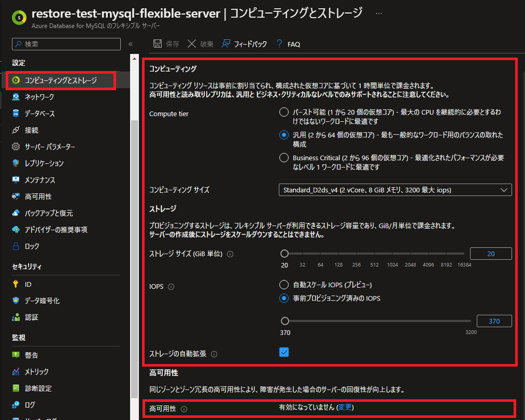The image size is (525, 420).
Task: Click the IOPS slider handle
Action: (x=285, y=321)
